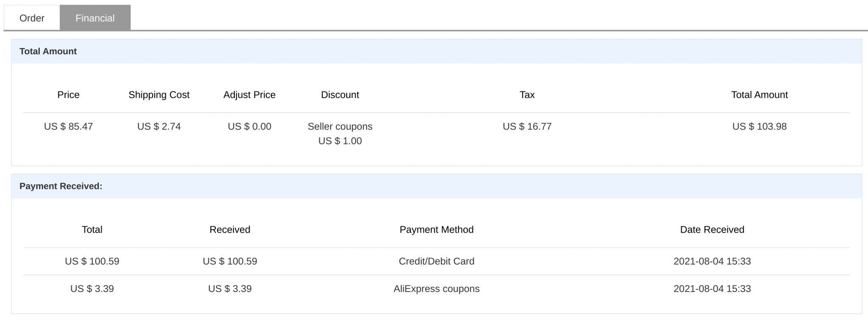Click the Payment Method column header
This screenshot has width=868, height=336.
(x=437, y=230)
